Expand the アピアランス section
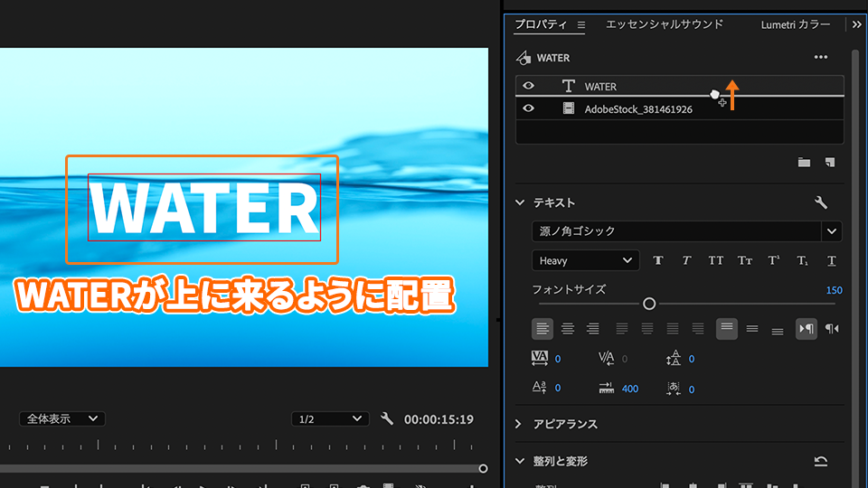Viewport: 868px width, 488px height. point(519,424)
